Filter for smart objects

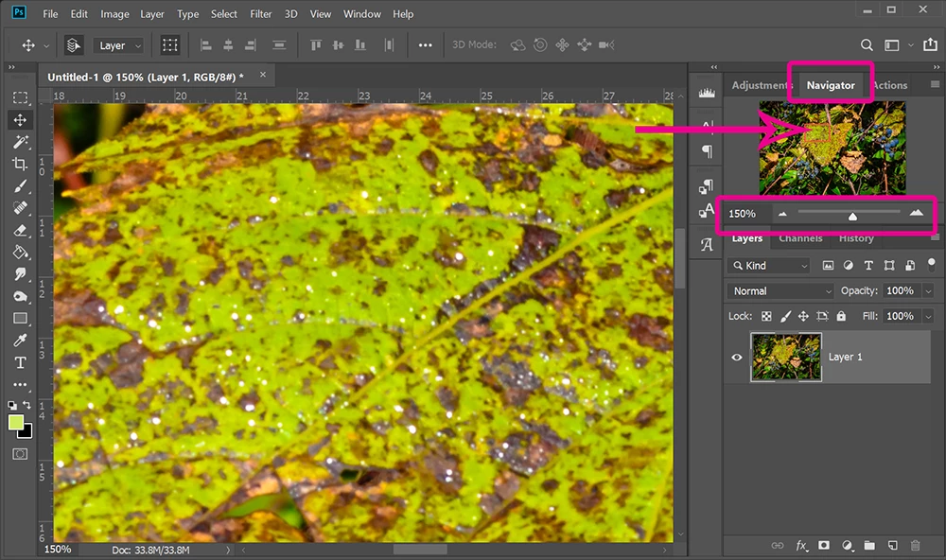coord(910,266)
